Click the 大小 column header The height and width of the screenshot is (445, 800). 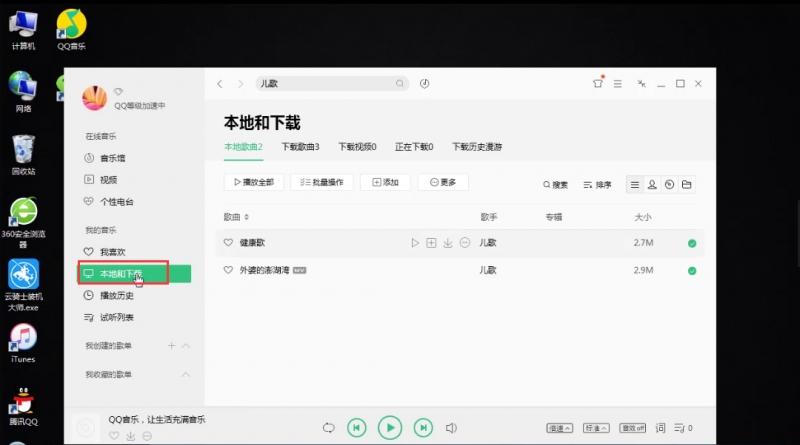643,217
